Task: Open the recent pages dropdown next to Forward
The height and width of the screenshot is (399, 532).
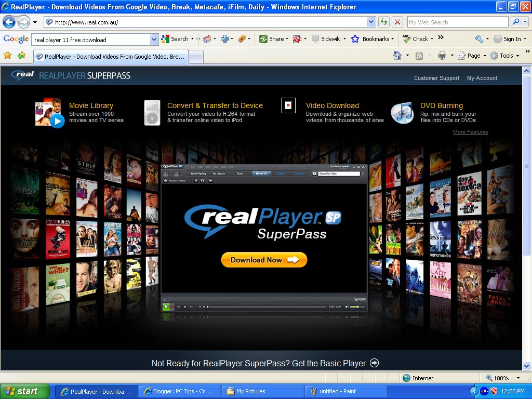Action: point(35,22)
